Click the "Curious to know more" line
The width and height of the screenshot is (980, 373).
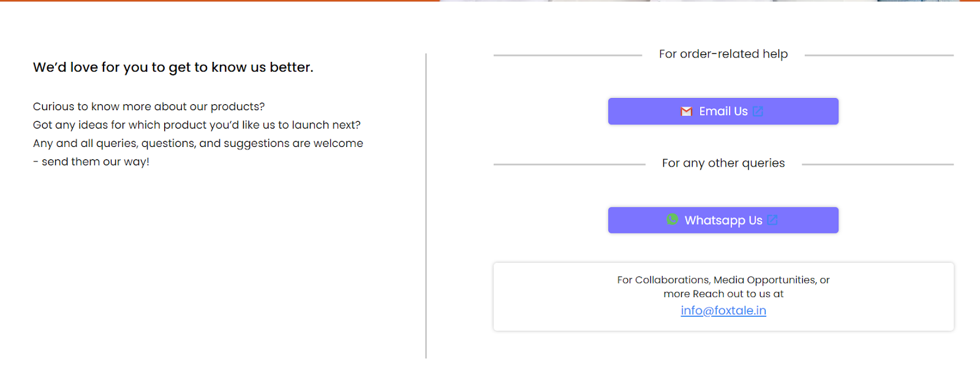[149, 107]
